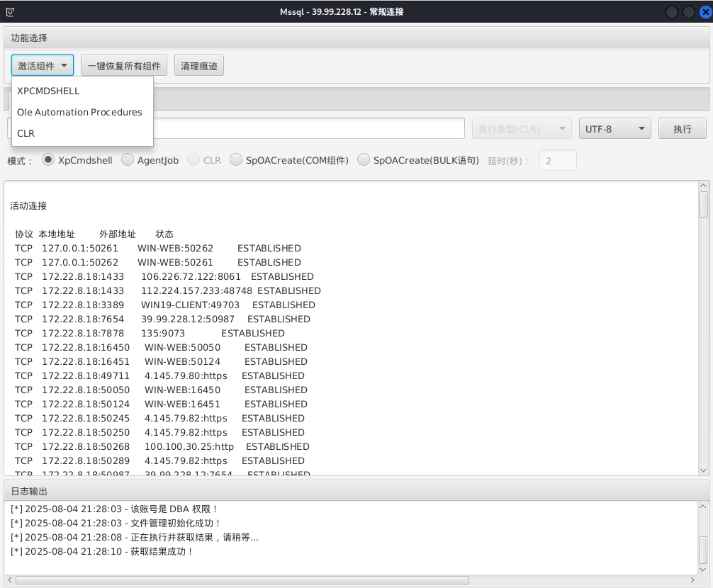This screenshot has width=713, height=588.
Task: Click the 4.145.79.80:https connection row
Action: 159,375
